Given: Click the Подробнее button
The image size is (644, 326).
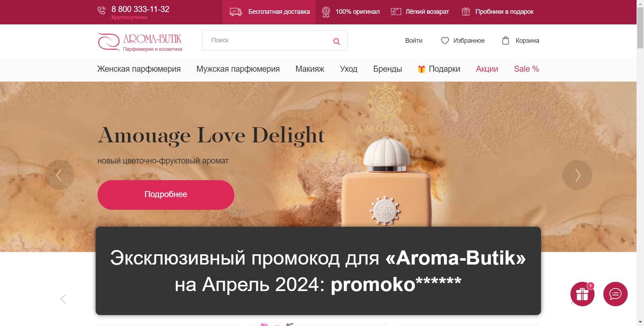Looking at the screenshot, I should tap(166, 195).
